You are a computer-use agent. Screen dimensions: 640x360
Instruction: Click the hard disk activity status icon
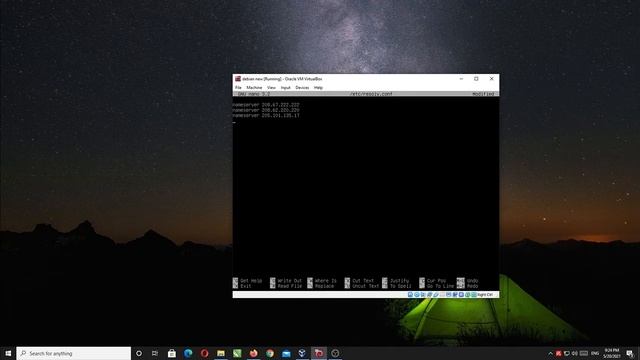[x=410, y=295]
